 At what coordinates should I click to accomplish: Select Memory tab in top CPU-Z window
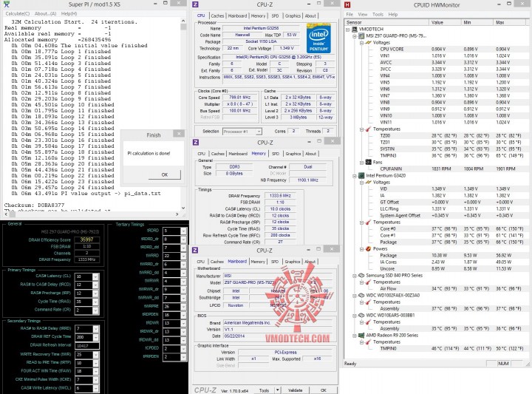tap(258, 16)
